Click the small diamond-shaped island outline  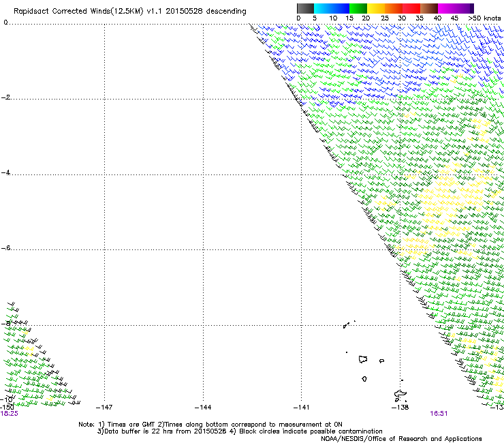pyautogui.click(x=364, y=379)
